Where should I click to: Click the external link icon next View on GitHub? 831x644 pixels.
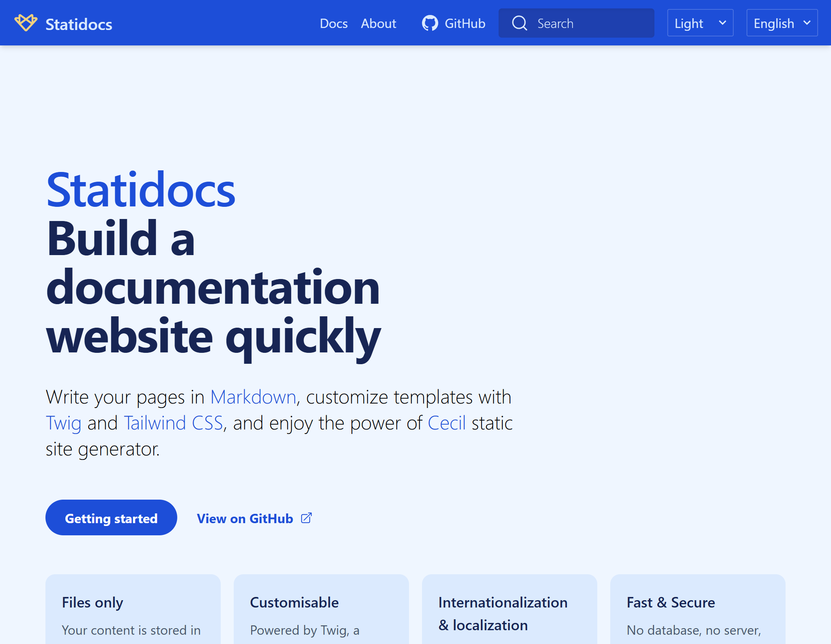308,518
